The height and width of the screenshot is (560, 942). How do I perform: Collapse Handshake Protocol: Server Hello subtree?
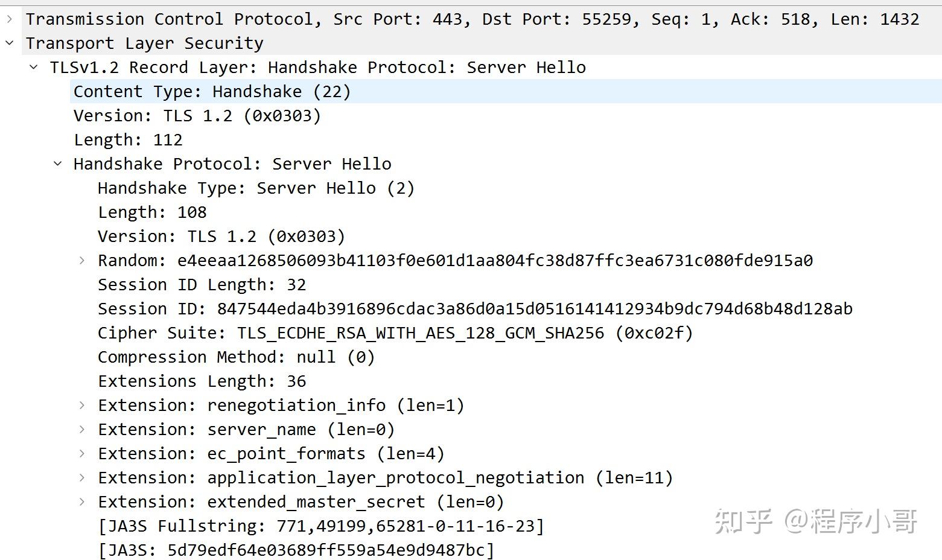point(58,164)
